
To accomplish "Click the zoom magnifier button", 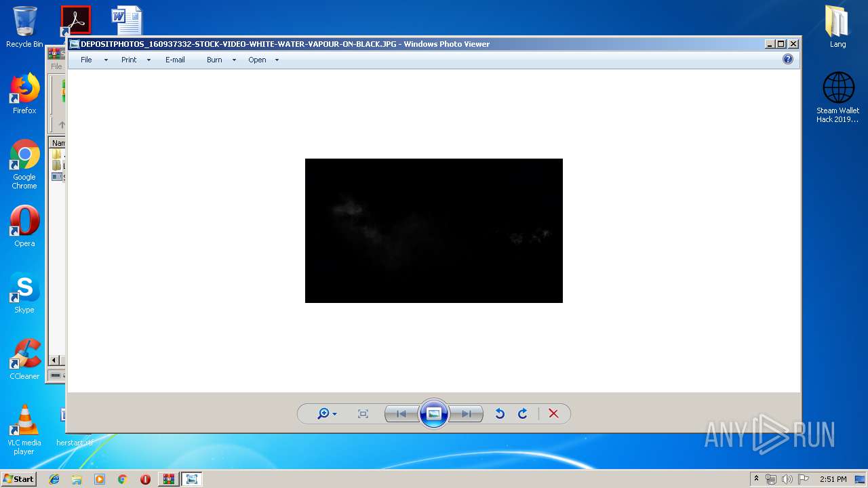I will [x=323, y=413].
